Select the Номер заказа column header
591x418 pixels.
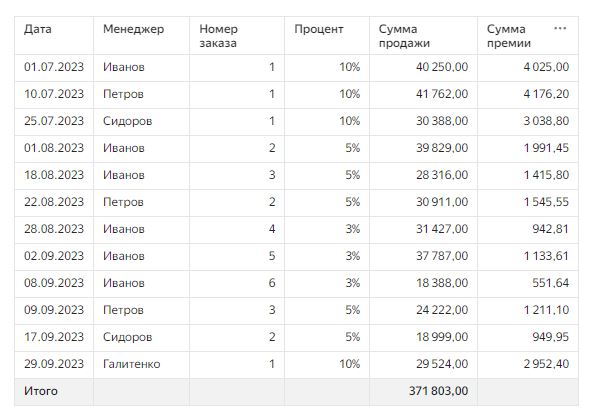pyautogui.click(x=218, y=36)
